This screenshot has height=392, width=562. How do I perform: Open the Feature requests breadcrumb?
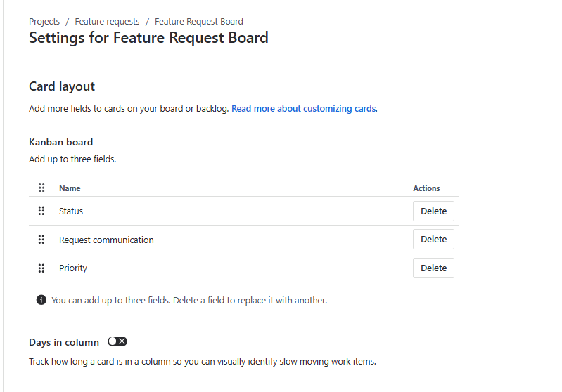point(107,22)
